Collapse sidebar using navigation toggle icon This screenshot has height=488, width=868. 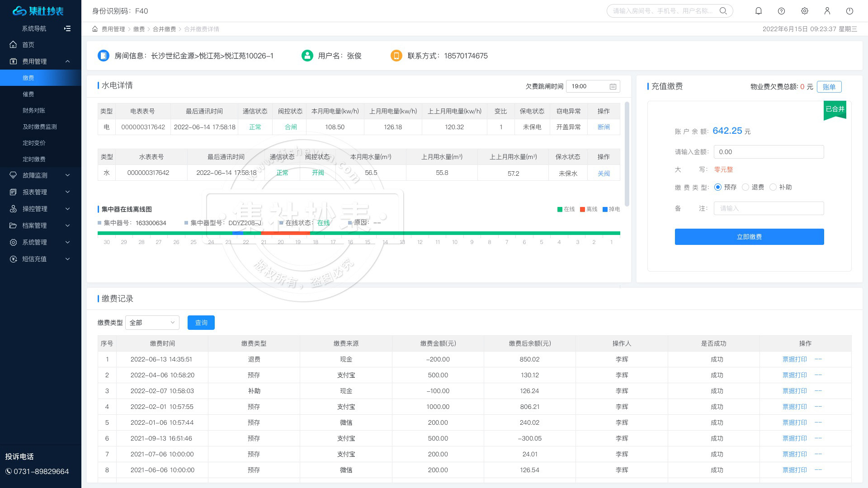point(67,28)
